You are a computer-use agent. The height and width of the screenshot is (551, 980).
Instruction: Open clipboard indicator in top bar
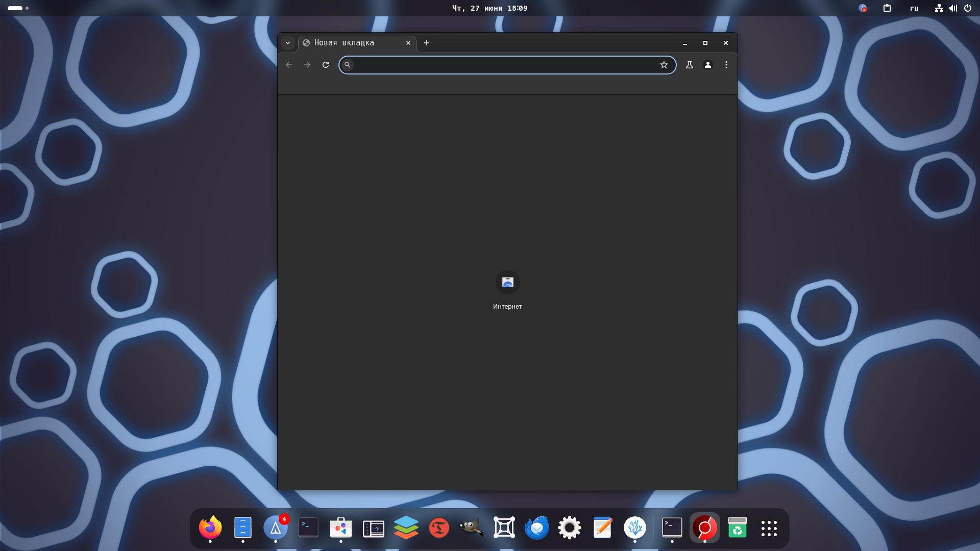[x=887, y=8]
